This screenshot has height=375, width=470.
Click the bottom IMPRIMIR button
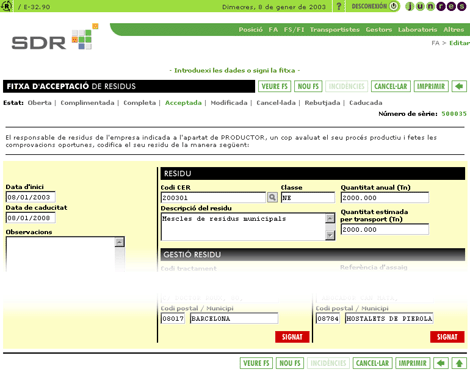click(412, 363)
